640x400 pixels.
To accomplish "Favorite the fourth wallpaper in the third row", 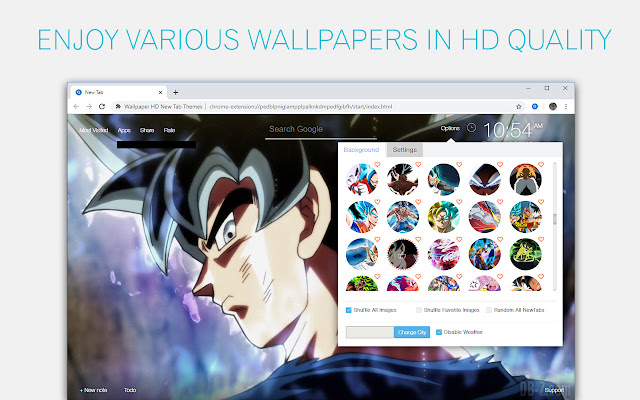I will (x=500, y=239).
